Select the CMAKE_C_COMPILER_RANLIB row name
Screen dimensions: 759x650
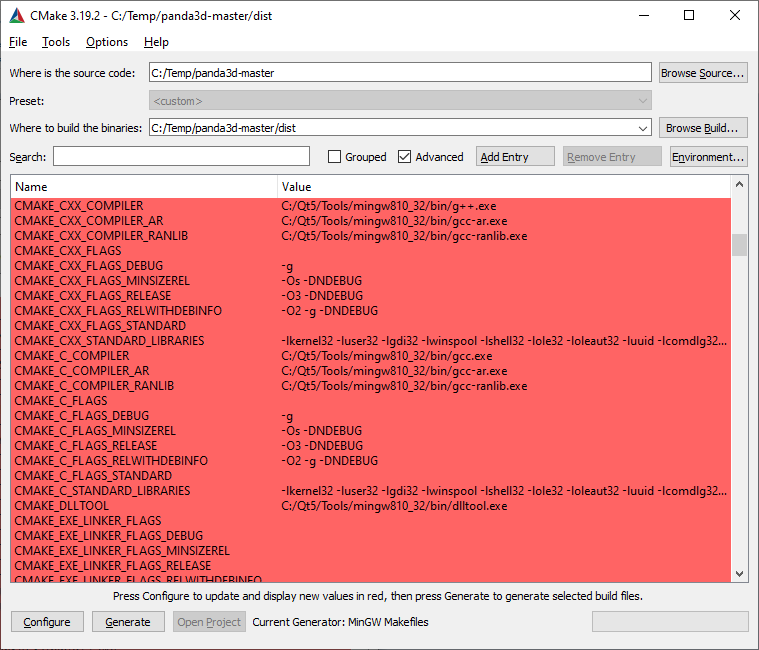point(94,386)
